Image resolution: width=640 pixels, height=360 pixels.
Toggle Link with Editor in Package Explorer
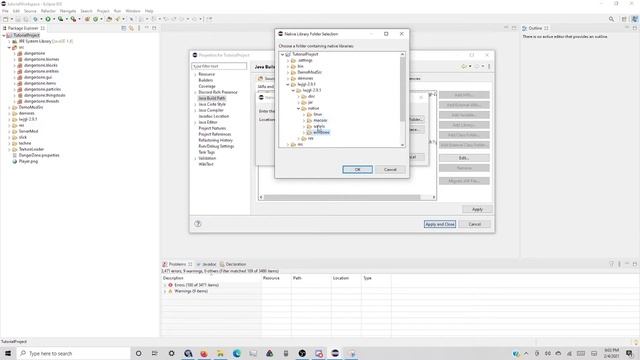click(131, 28)
